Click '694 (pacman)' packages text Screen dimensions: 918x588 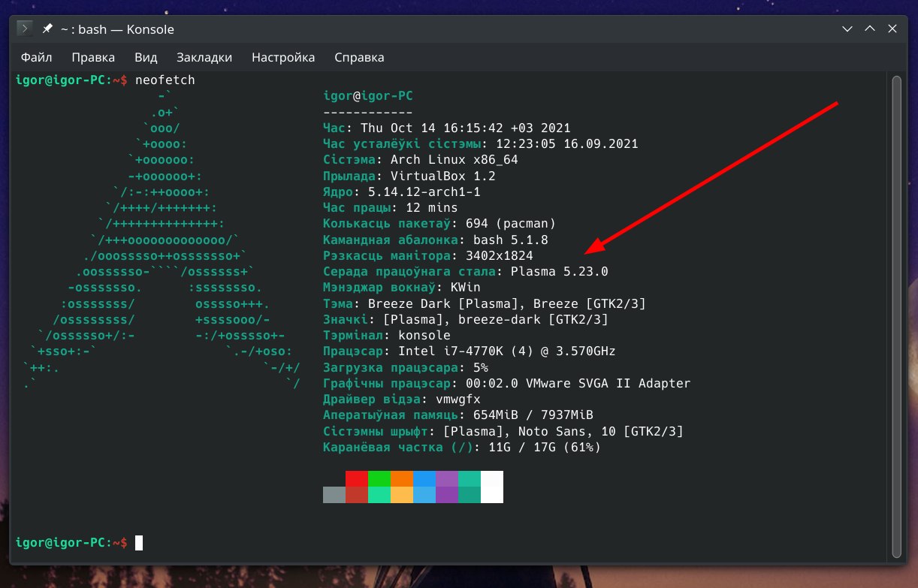click(511, 224)
